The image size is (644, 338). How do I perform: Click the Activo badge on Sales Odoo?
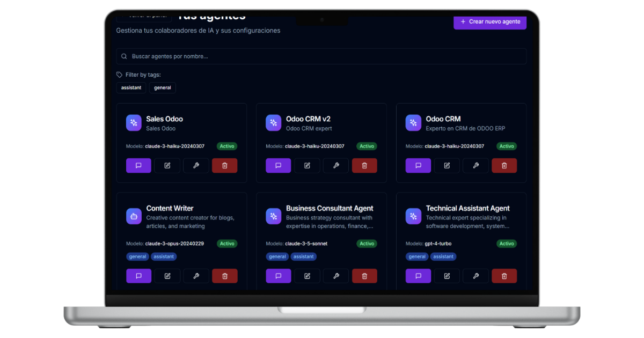227,146
